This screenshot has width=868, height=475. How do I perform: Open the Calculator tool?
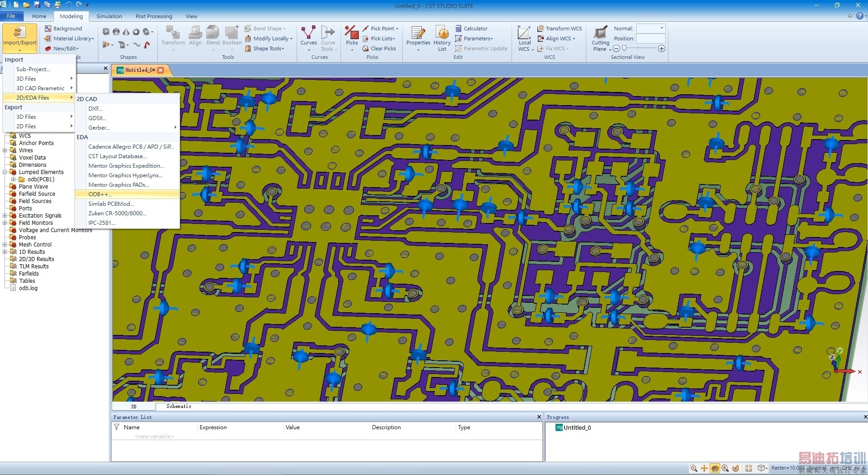472,29
